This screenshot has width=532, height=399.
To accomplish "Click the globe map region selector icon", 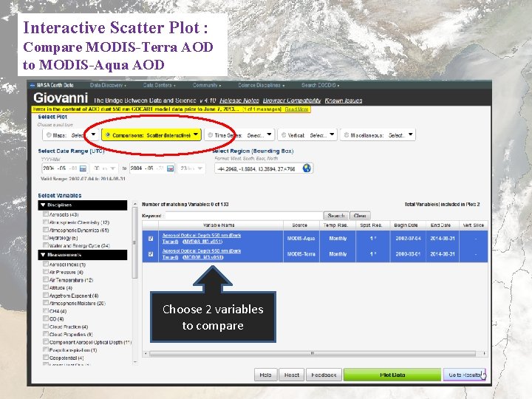I will point(307,168).
